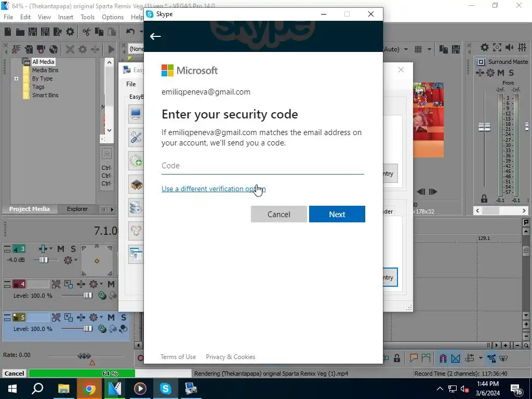532x399 pixels.
Task: Mute audio track 3
Action: pos(61,249)
